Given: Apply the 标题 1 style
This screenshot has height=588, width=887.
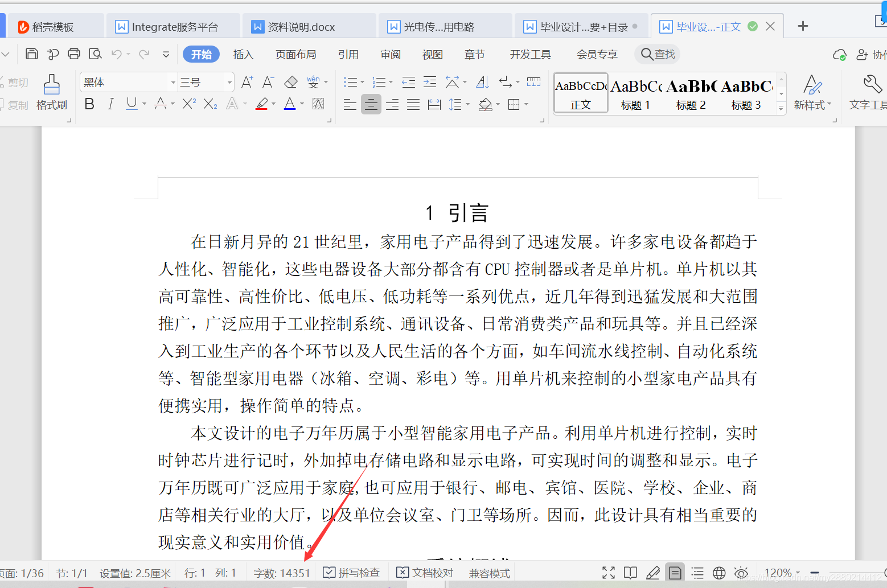Looking at the screenshot, I should click(x=635, y=93).
